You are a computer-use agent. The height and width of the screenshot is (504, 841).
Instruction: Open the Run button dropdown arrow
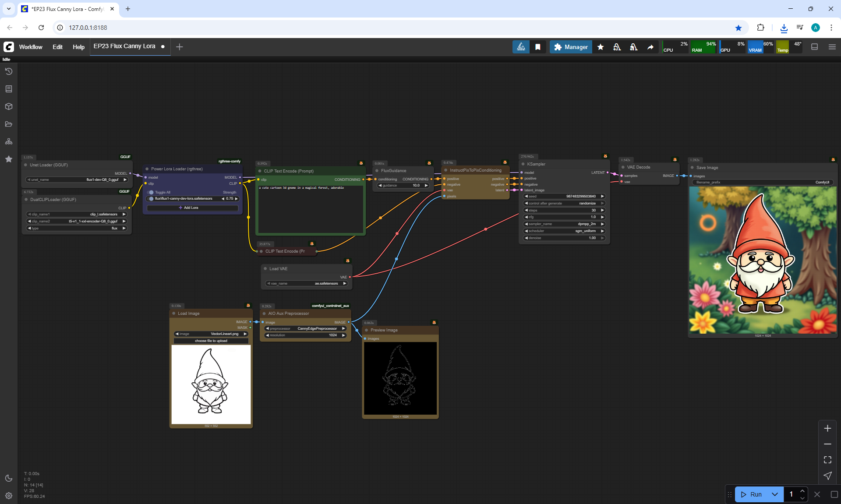click(x=775, y=494)
